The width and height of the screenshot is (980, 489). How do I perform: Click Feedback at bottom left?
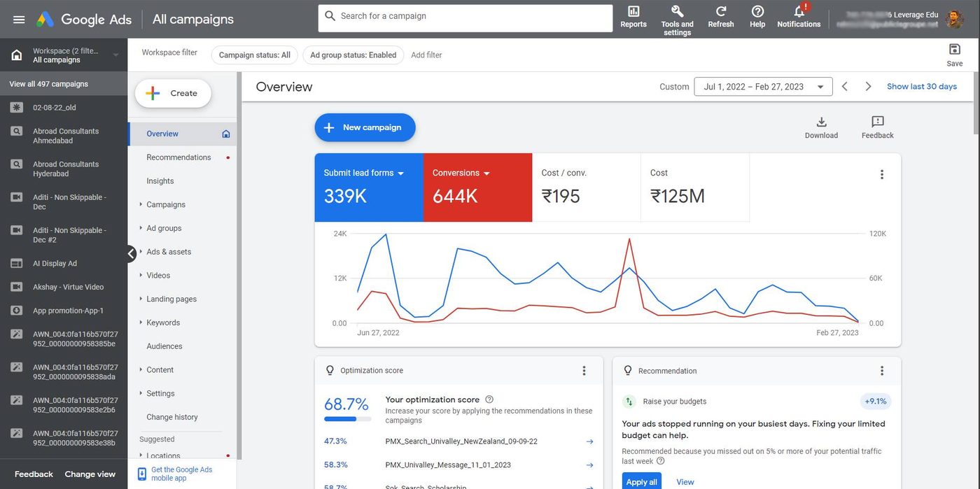pyautogui.click(x=34, y=474)
